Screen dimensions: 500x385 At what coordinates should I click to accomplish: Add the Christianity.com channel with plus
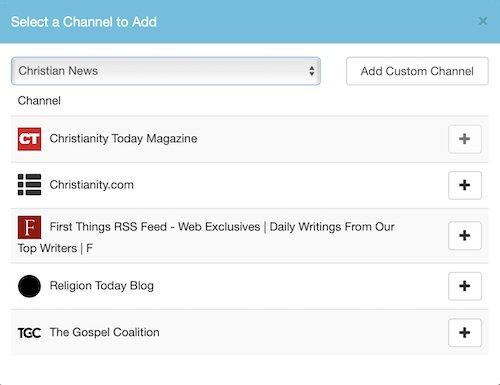[465, 185]
